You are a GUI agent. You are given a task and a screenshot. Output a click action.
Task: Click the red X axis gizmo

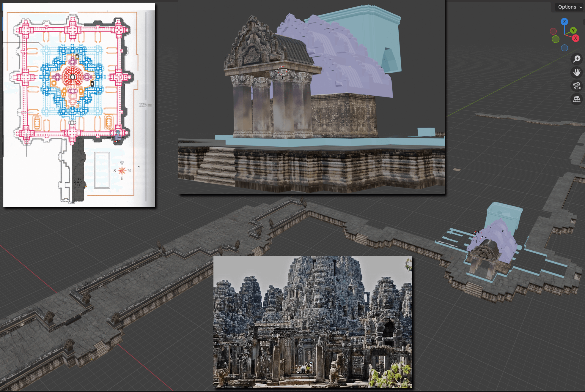pos(576,38)
